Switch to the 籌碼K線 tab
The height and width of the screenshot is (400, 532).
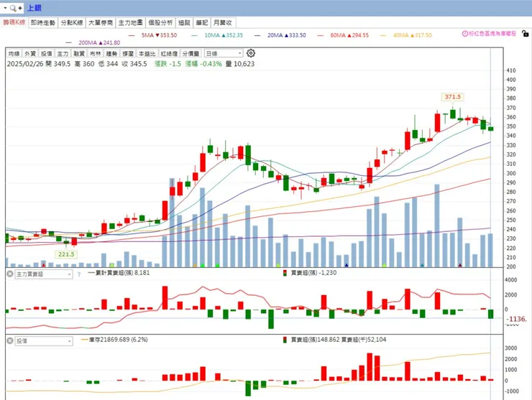pos(14,22)
